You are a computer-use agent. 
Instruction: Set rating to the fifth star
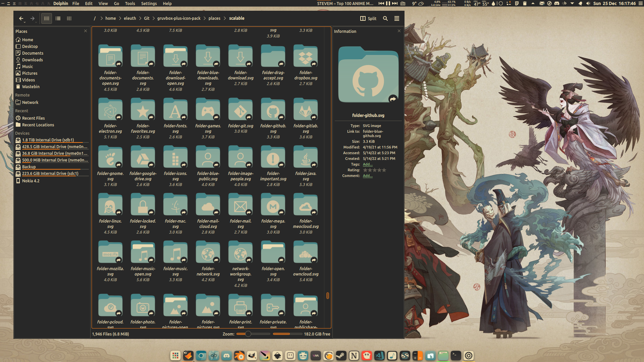point(384,170)
